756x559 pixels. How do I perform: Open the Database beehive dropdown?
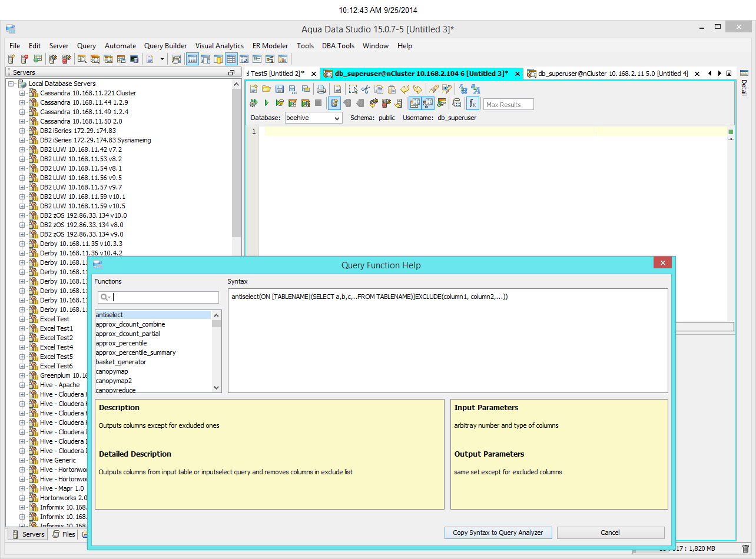[x=313, y=118]
